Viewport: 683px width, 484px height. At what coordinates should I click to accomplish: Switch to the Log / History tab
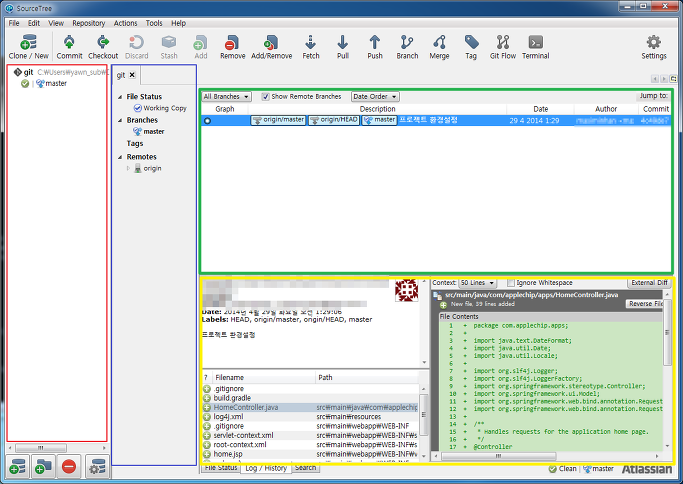(x=266, y=468)
